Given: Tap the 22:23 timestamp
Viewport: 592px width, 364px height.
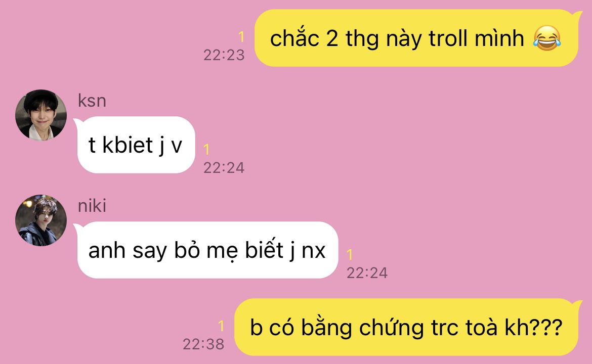Looking at the screenshot, I should click(x=224, y=55).
